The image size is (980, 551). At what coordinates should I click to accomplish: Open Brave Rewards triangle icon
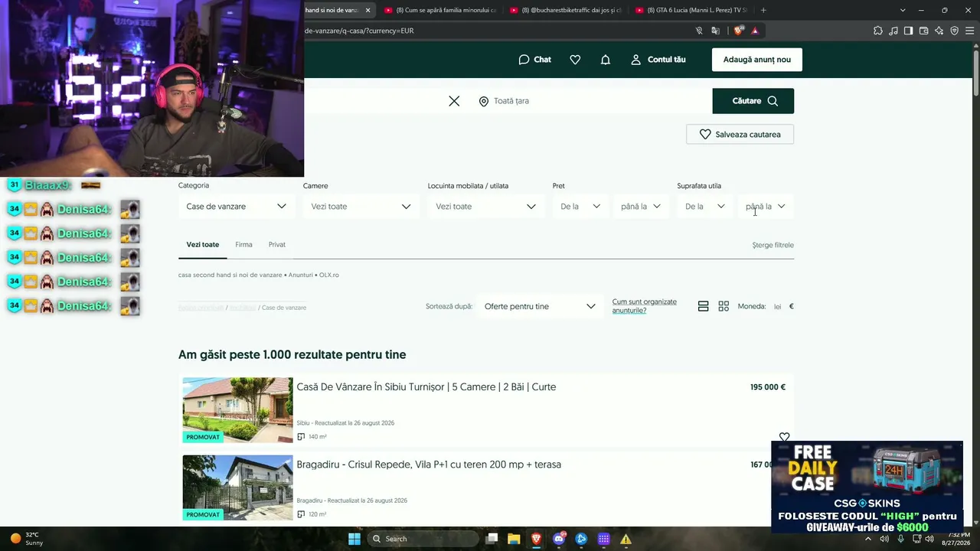coord(755,31)
